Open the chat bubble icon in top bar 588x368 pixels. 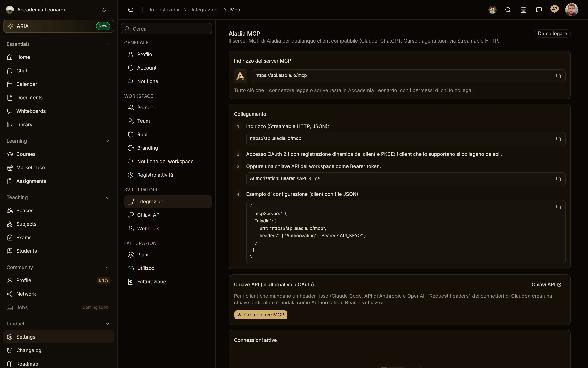click(x=539, y=10)
